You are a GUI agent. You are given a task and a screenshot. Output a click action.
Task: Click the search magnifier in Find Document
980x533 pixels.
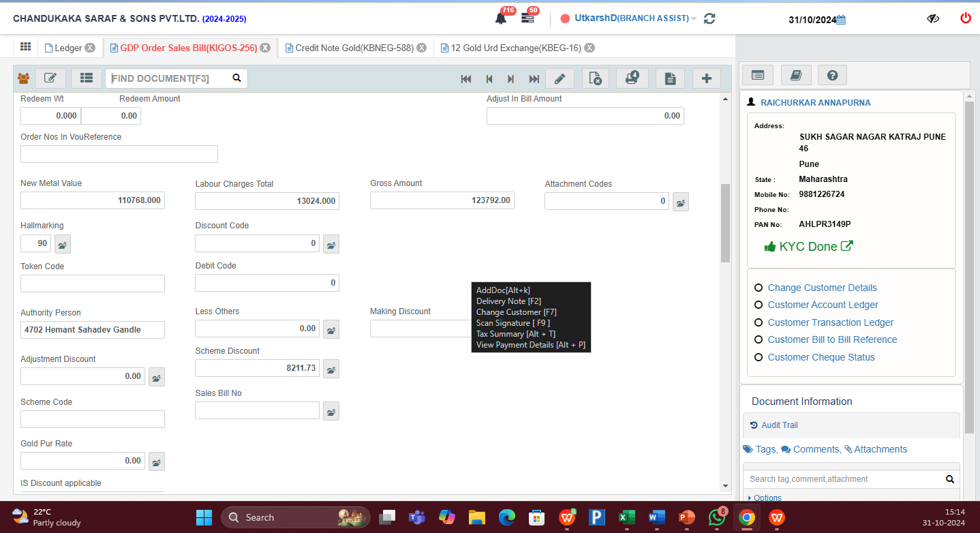click(x=236, y=78)
